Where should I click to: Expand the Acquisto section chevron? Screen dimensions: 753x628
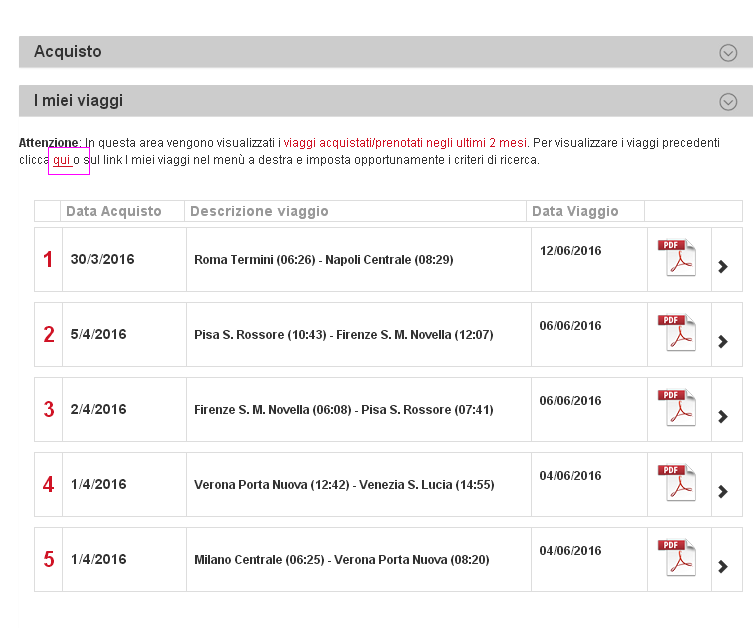(728, 52)
